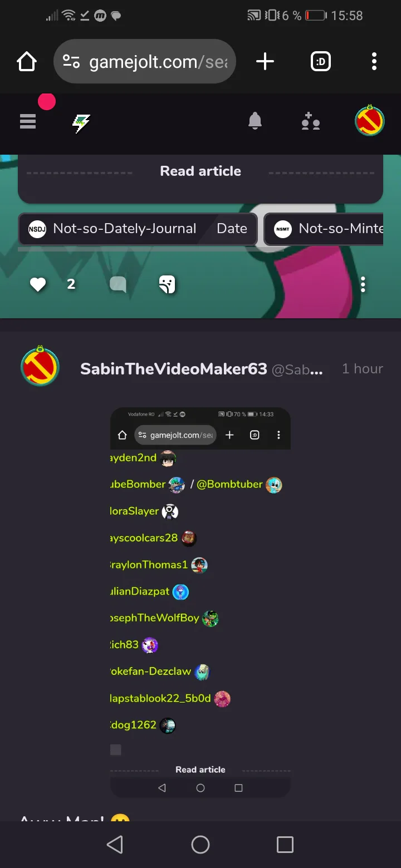Select the Not-so-Minte community tag
This screenshot has height=868, width=401.
pos(324,229)
